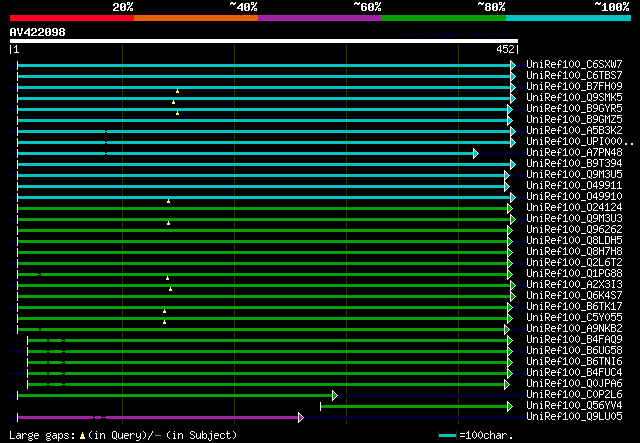Click the purple ~60% identity legend segment
The image size is (640, 443).
pyautogui.click(x=319, y=18)
